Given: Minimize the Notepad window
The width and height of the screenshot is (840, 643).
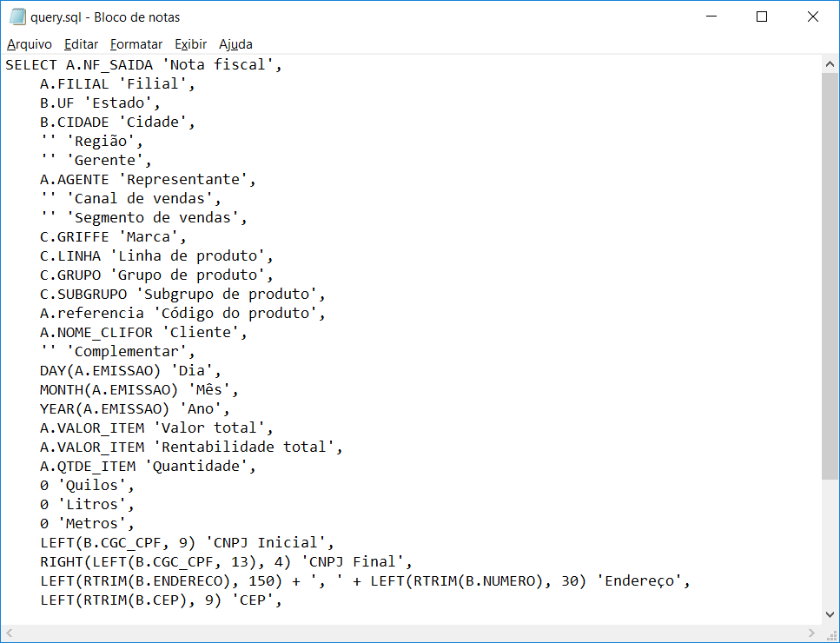Looking at the screenshot, I should (711, 17).
